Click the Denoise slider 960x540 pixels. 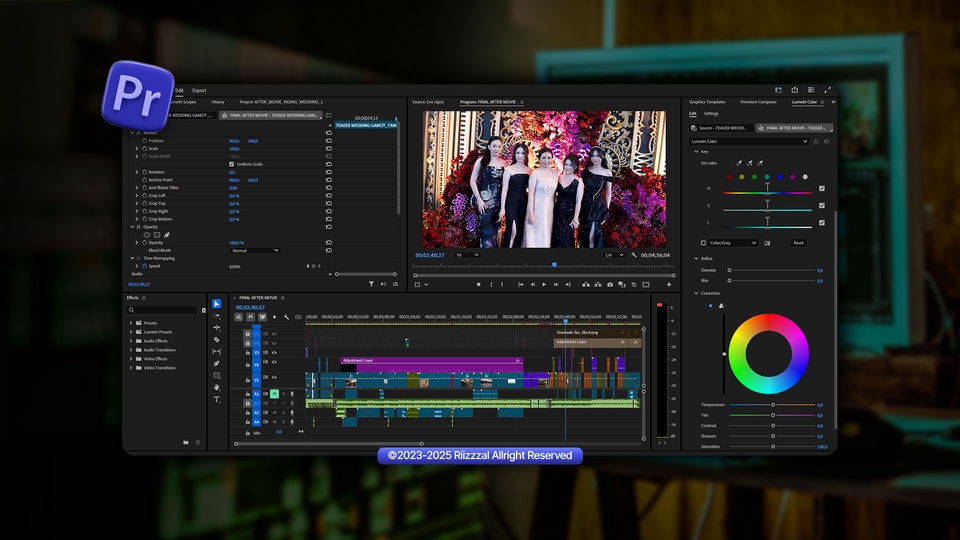772,270
